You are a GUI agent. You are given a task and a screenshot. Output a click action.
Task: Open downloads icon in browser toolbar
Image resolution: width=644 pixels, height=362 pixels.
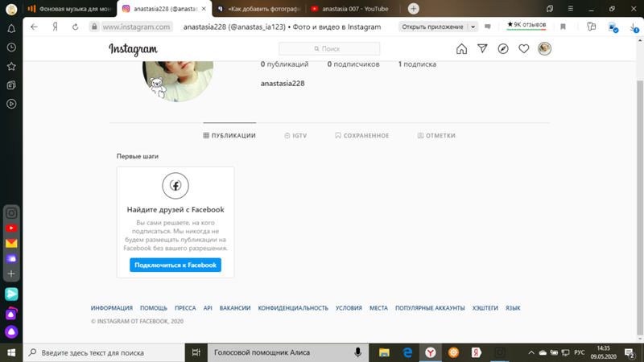point(634,27)
